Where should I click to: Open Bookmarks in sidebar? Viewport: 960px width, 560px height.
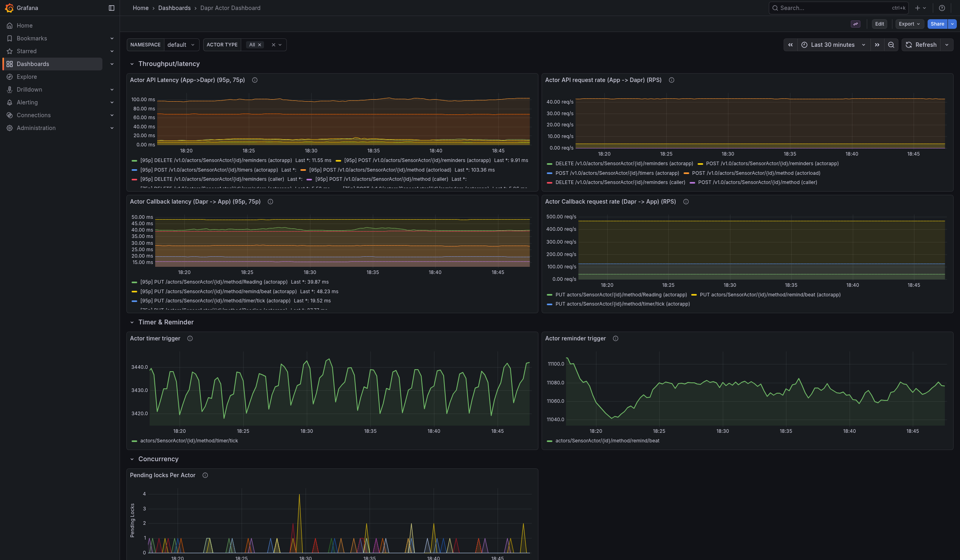coord(32,38)
